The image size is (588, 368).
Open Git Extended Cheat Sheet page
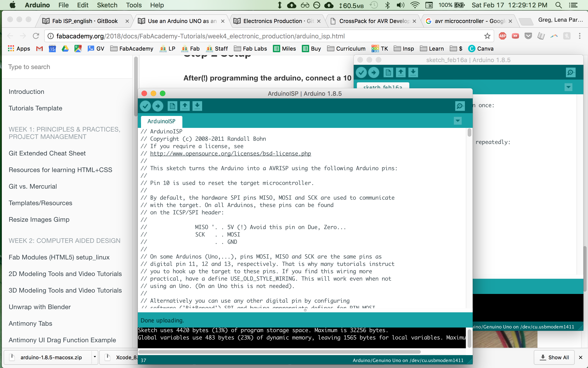(47, 153)
